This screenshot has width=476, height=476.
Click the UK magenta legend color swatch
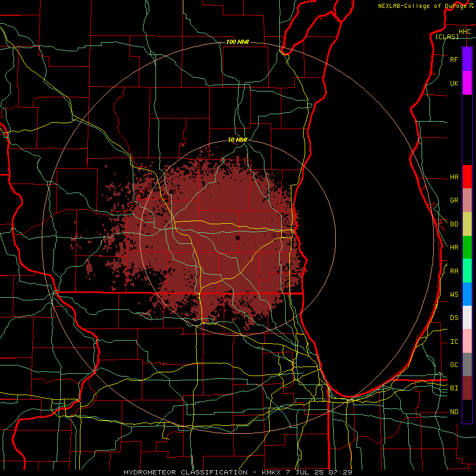pos(467,83)
